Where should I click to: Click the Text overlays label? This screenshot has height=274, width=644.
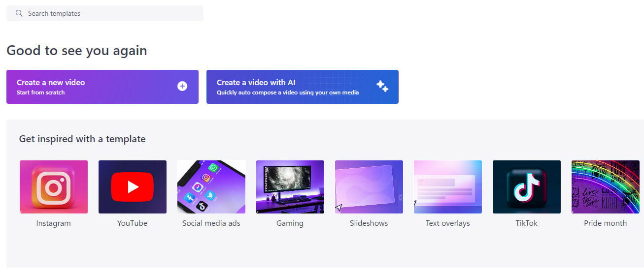point(448,223)
